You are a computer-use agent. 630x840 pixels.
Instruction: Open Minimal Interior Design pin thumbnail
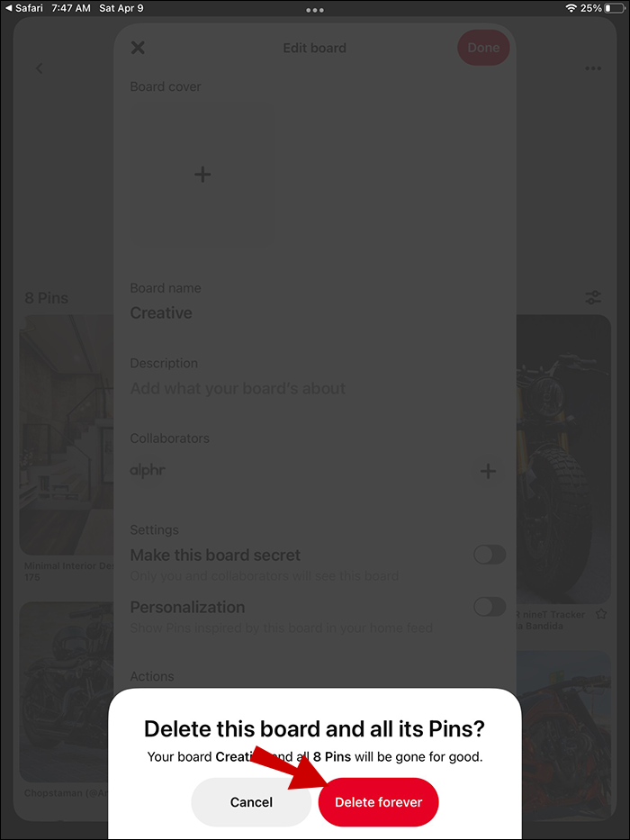pyautogui.click(x=67, y=435)
